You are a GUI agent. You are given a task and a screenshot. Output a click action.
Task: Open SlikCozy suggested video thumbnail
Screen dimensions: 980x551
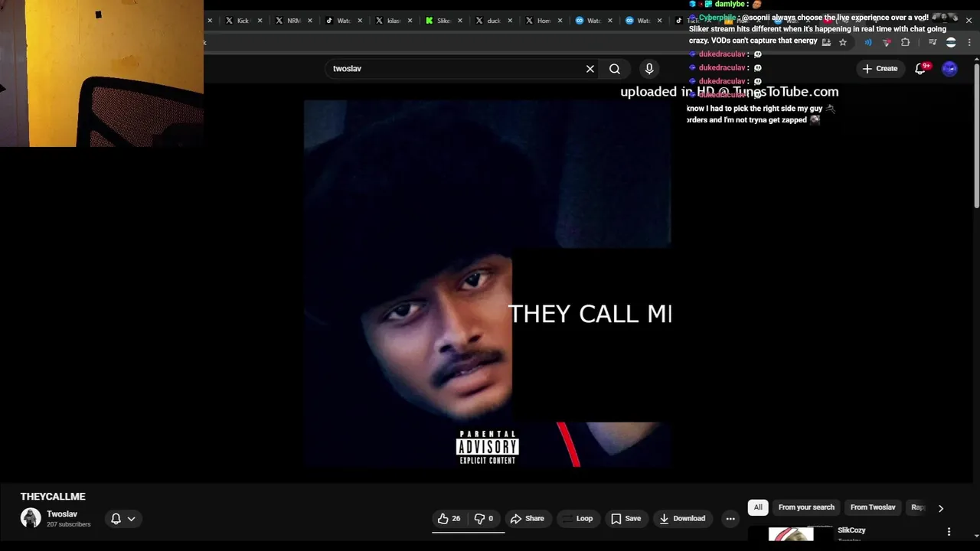click(791, 533)
